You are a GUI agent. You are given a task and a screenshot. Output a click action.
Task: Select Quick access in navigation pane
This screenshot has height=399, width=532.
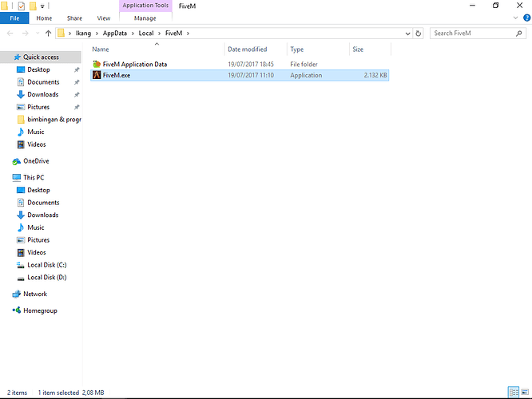pos(41,57)
